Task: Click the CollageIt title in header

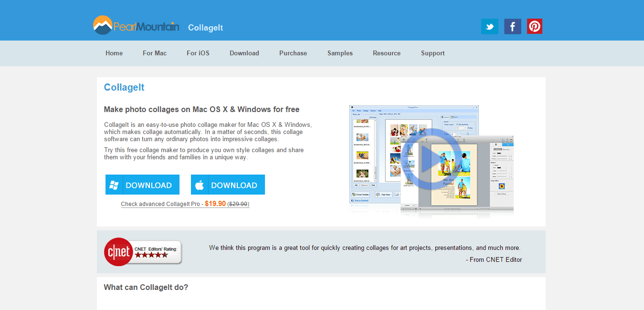Action: click(205, 28)
